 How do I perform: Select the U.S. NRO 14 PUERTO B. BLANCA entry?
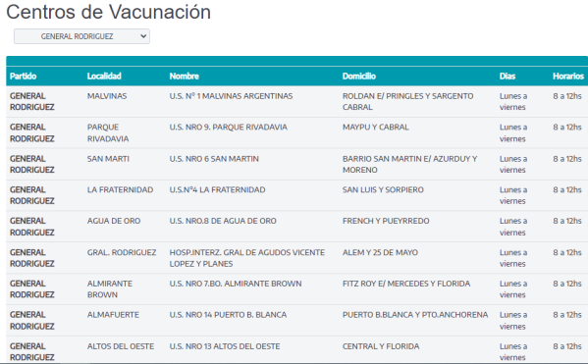pos(228,315)
